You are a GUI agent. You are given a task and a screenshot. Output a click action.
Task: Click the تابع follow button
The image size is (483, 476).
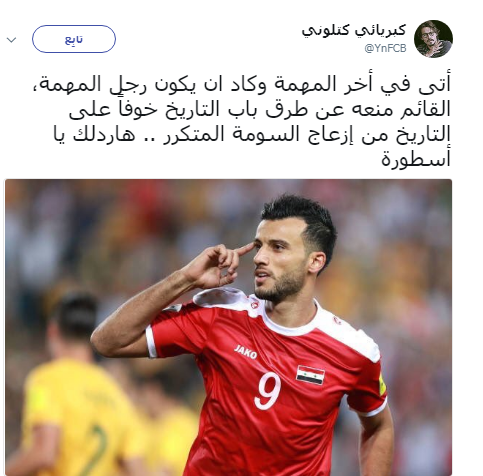[x=74, y=39]
